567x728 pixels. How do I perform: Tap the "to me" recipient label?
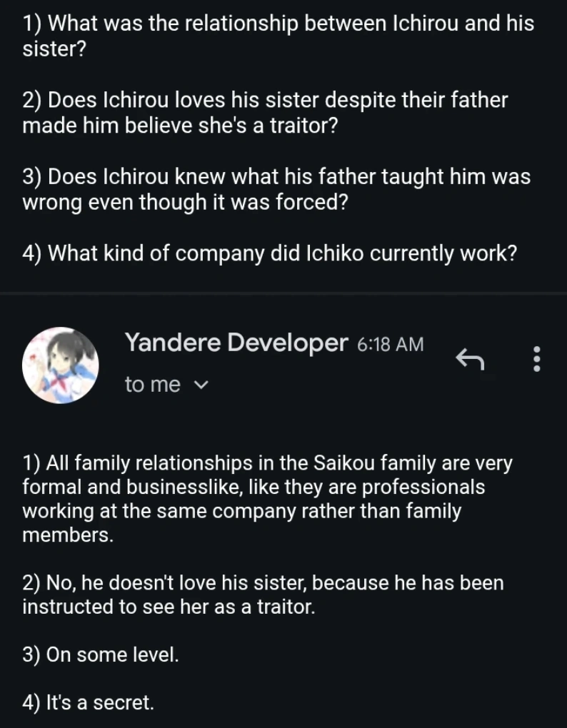coord(152,385)
